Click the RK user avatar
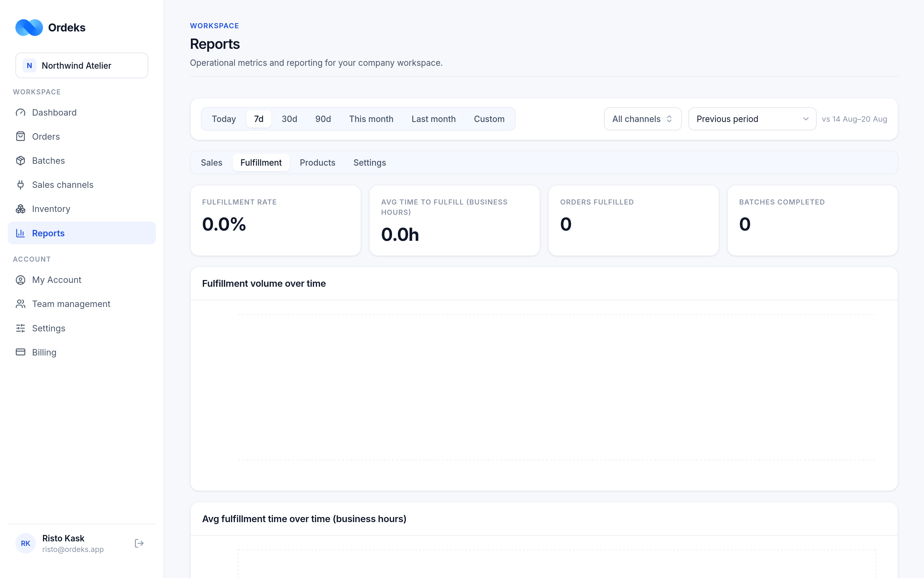The width and height of the screenshot is (924, 578). tap(26, 543)
